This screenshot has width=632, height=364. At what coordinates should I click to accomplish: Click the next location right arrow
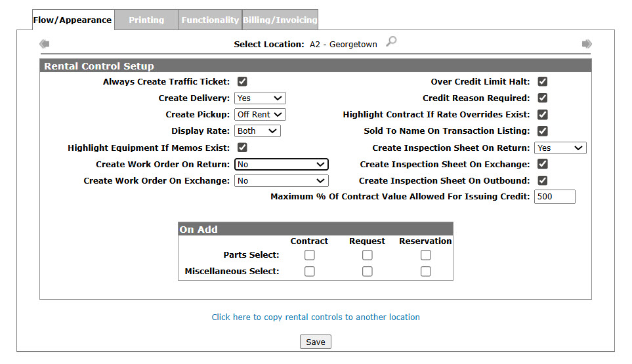(587, 44)
